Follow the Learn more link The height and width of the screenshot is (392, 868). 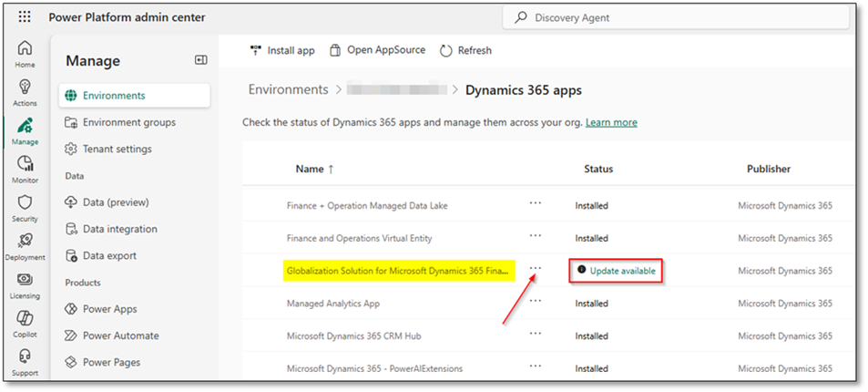(611, 122)
